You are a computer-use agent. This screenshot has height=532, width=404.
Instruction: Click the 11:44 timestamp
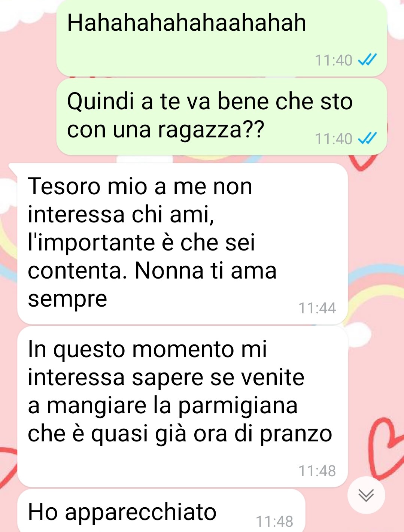(317, 308)
